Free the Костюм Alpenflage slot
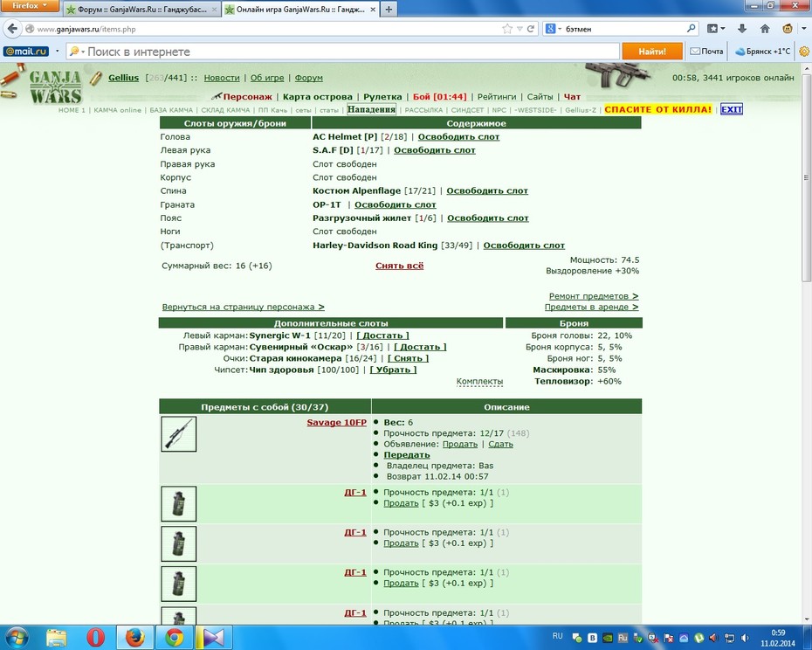The height and width of the screenshot is (650, 812). pyautogui.click(x=487, y=190)
